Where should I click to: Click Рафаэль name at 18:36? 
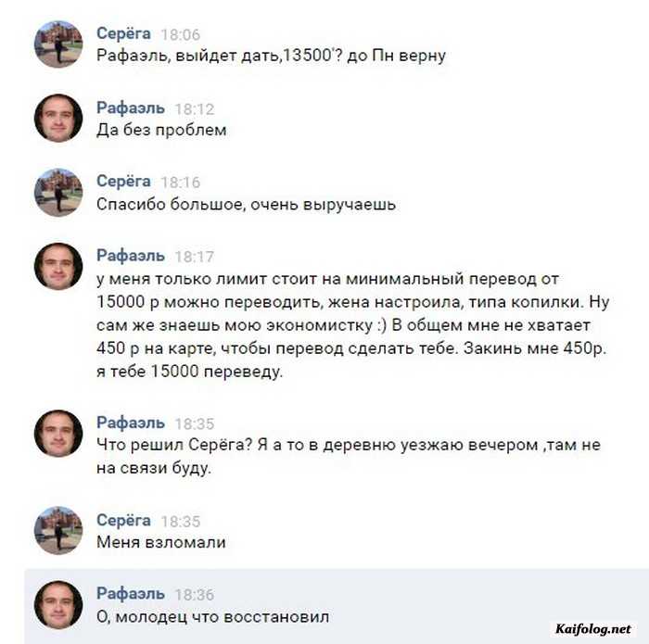pyautogui.click(x=131, y=594)
